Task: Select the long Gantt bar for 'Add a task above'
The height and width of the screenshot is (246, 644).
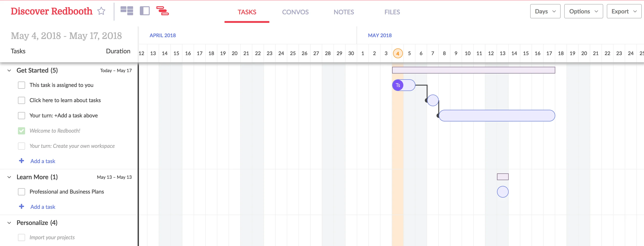Action: click(x=497, y=116)
